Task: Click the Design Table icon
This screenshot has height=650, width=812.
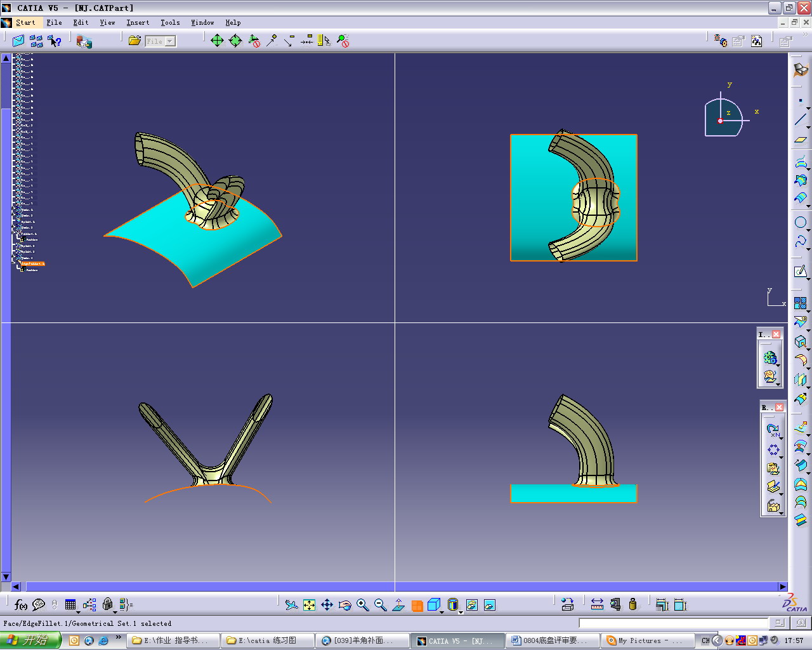Action: pyautogui.click(x=70, y=605)
